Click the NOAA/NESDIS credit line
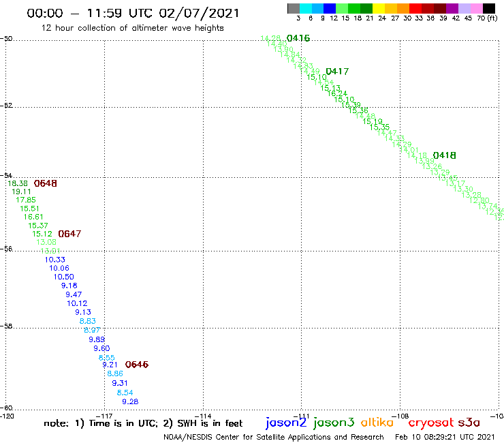Viewport: 504px width, 443px height. click(x=274, y=438)
